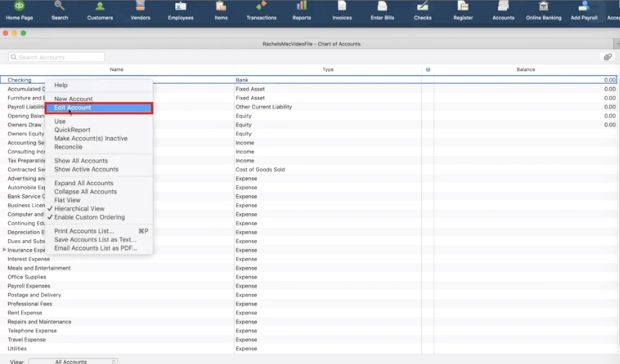Expand the Insurance Expense account row

coord(4,250)
